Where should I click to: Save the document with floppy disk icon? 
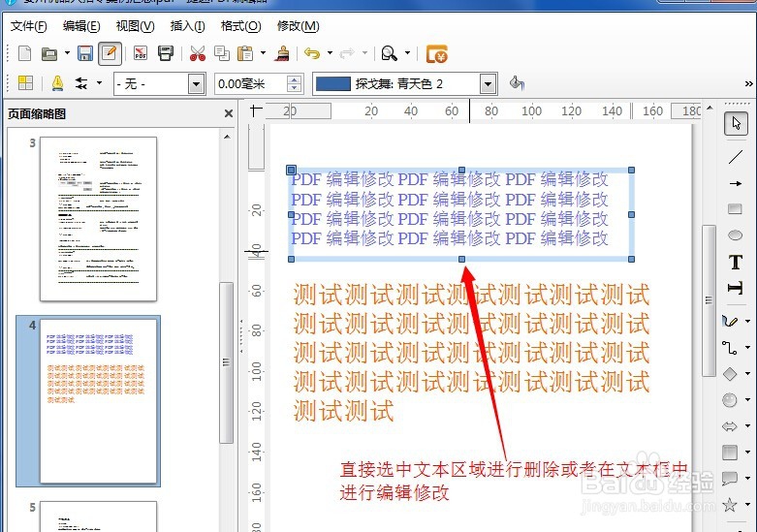[x=85, y=53]
